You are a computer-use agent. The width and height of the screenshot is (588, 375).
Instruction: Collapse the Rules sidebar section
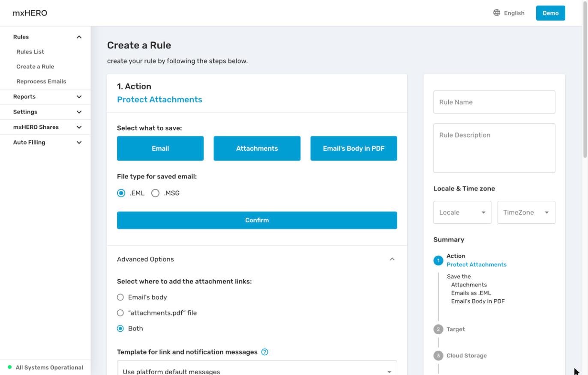coord(79,37)
